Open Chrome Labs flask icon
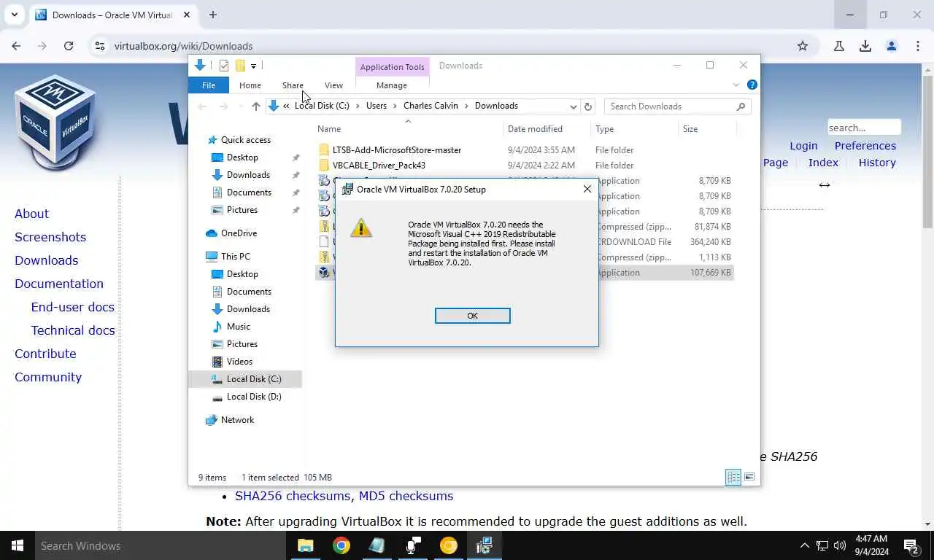 pos(839,46)
